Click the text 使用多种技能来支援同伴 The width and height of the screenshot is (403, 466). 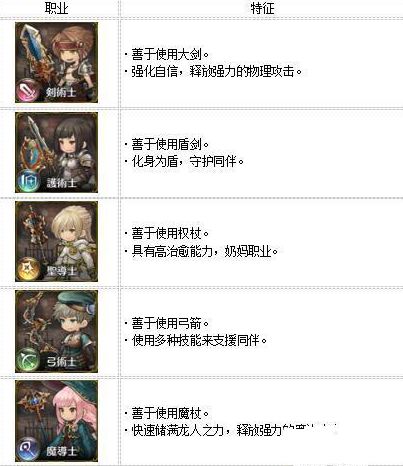196,340
